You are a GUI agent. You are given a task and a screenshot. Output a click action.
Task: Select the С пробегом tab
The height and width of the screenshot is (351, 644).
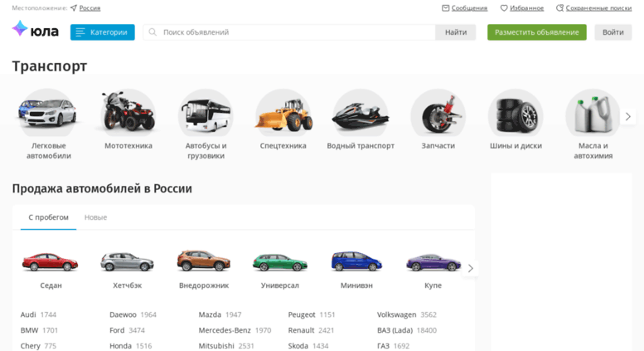pos(48,217)
